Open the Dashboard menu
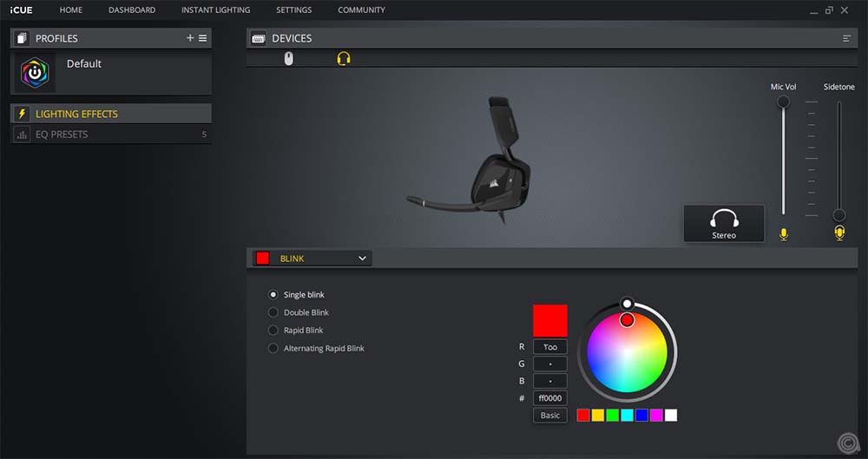The height and width of the screenshot is (459, 868). click(132, 10)
